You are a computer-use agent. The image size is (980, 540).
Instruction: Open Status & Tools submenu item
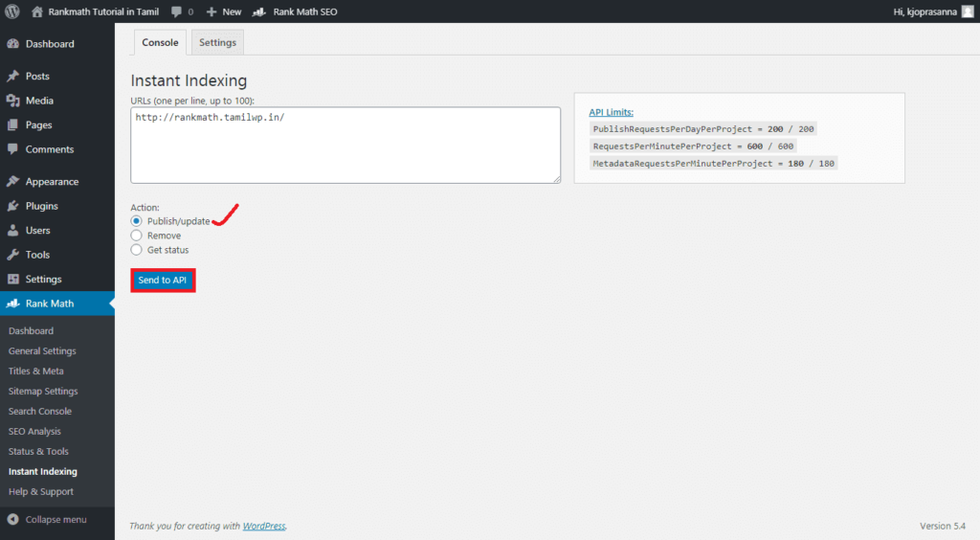click(38, 451)
